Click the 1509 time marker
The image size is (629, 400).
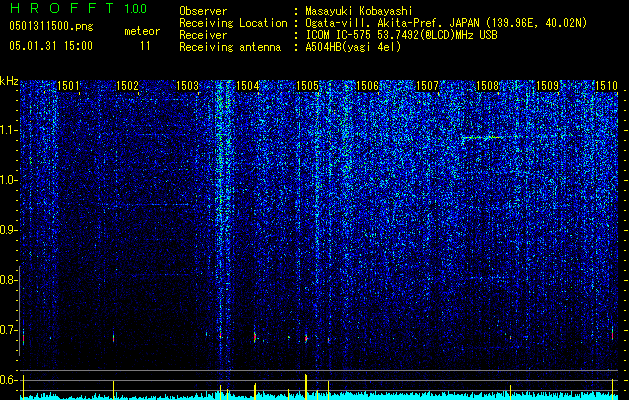pos(548,86)
